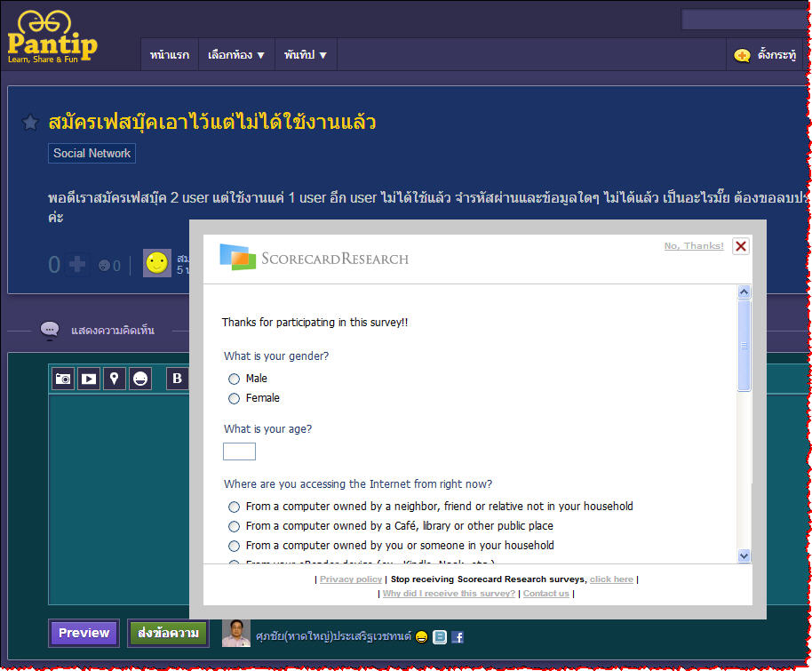Click 'click here' to stop surveys
The height and width of the screenshot is (671, 812).
click(611, 579)
